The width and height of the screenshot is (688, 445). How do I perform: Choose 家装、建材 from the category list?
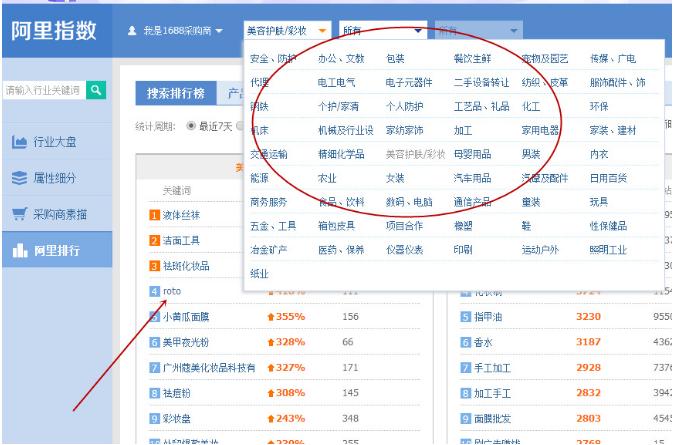(613, 130)
